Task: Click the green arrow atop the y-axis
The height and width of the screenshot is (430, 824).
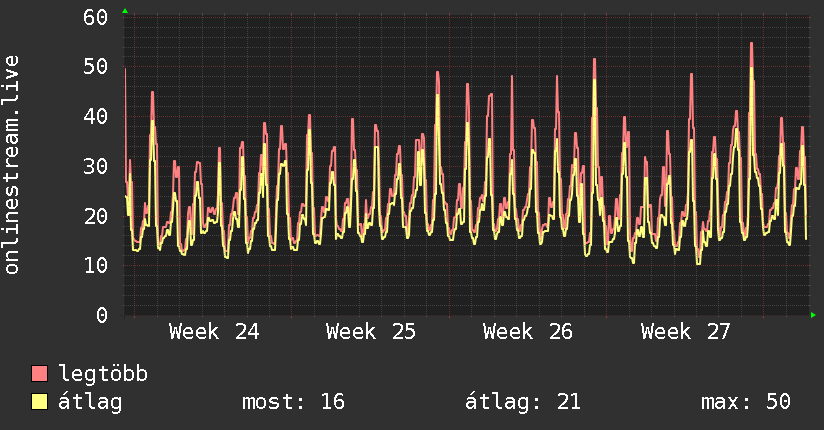Action: [x=125, y=11]
